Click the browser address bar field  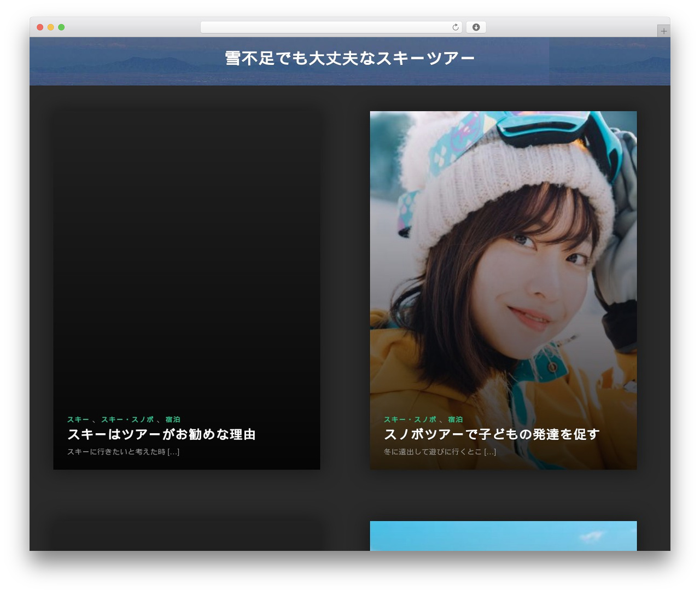[331, 27]
